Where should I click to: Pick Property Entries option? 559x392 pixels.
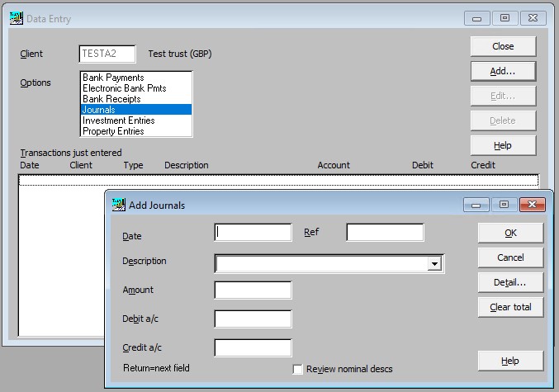136,130
